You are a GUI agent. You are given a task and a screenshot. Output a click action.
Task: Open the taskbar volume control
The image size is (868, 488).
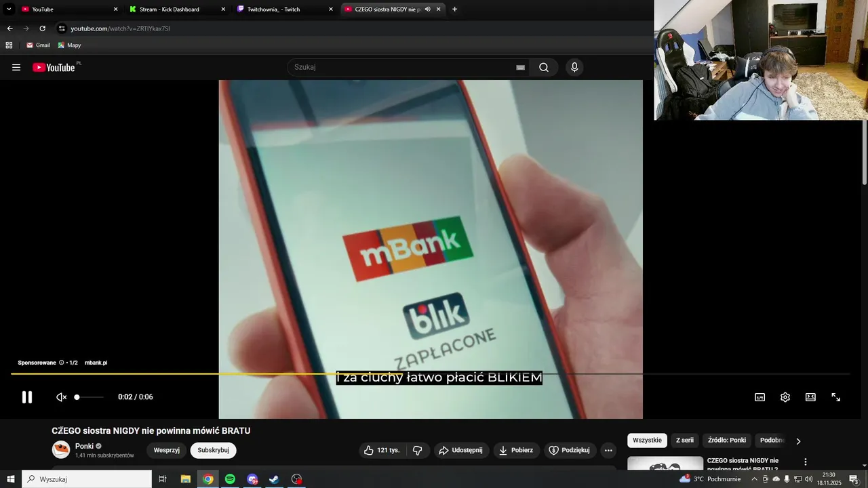point(808,479)
